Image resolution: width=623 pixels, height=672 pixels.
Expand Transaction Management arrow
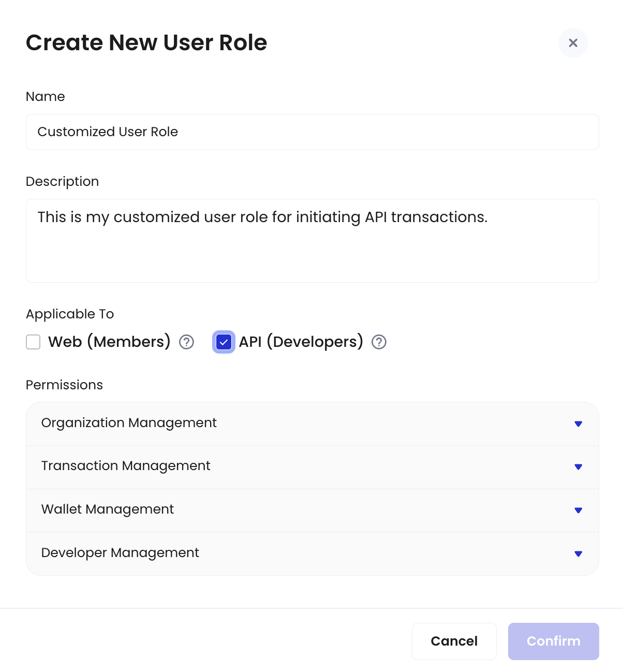pyautogui.click(x=578, y=467)
